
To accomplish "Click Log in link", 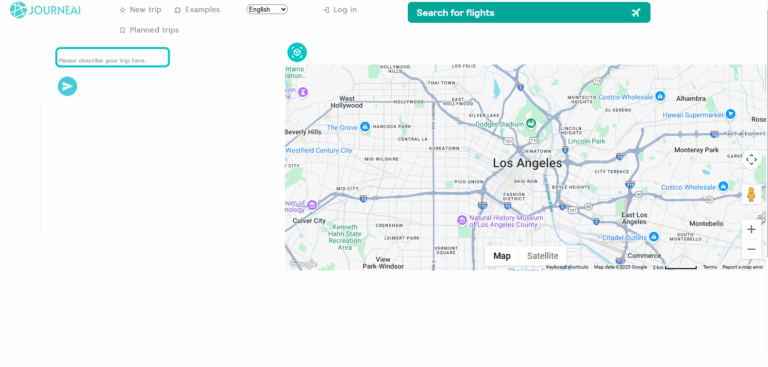I will 340,10.
